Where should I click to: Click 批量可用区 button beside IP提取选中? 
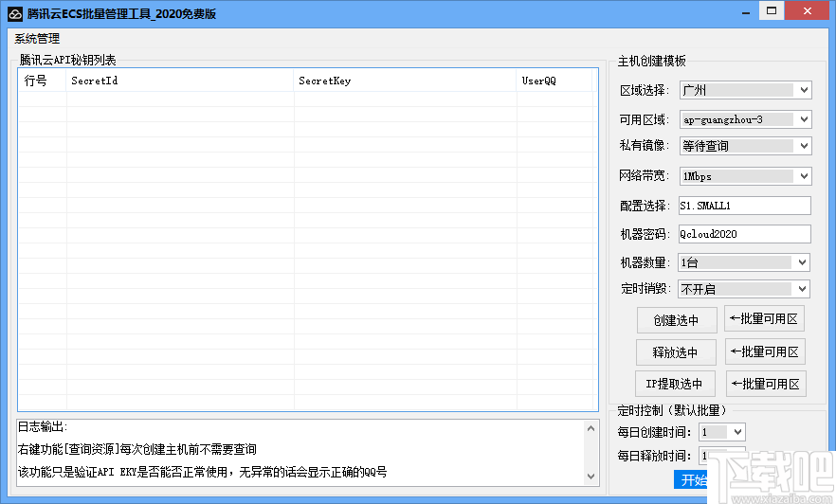coord(766,384)
